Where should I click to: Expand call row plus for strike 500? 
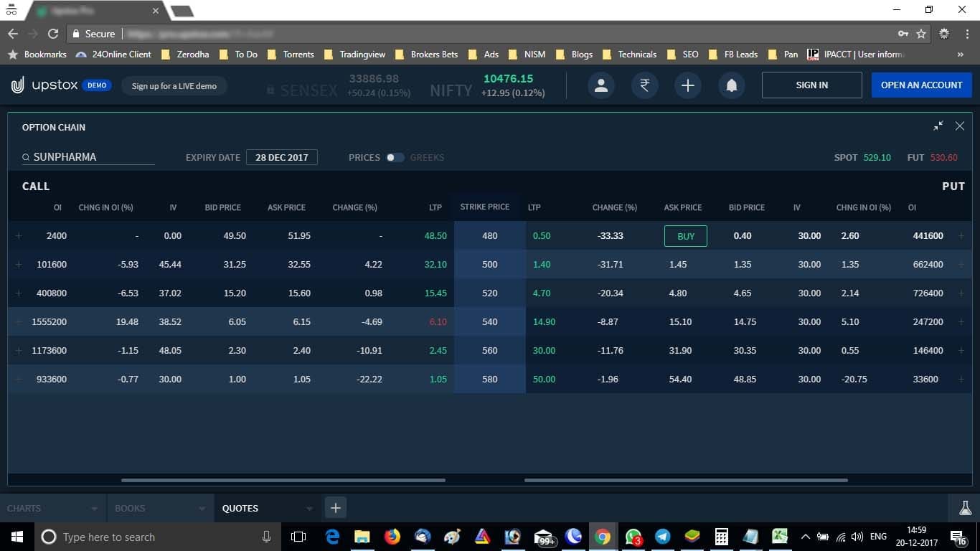(19, 265)
